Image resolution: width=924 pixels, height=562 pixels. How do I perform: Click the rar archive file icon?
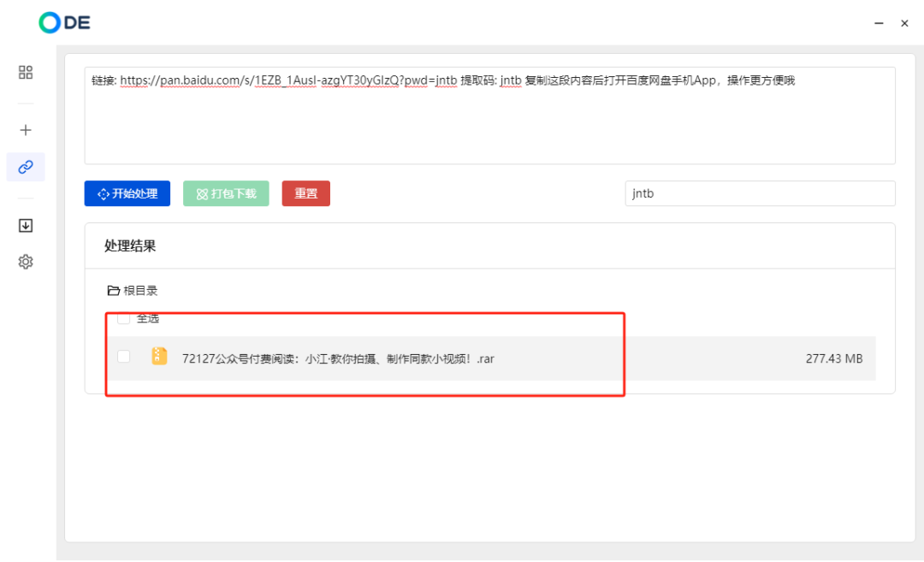coord(160,357)
